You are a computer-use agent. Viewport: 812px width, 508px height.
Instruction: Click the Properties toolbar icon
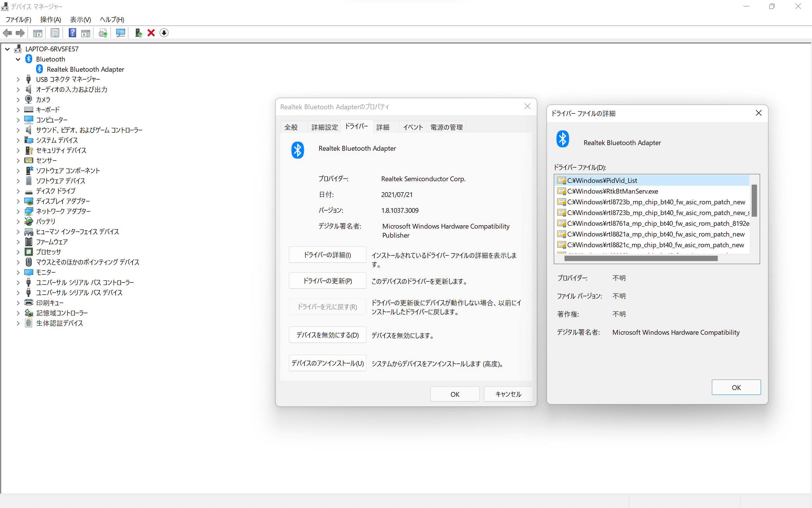click(x=55, y=33)
